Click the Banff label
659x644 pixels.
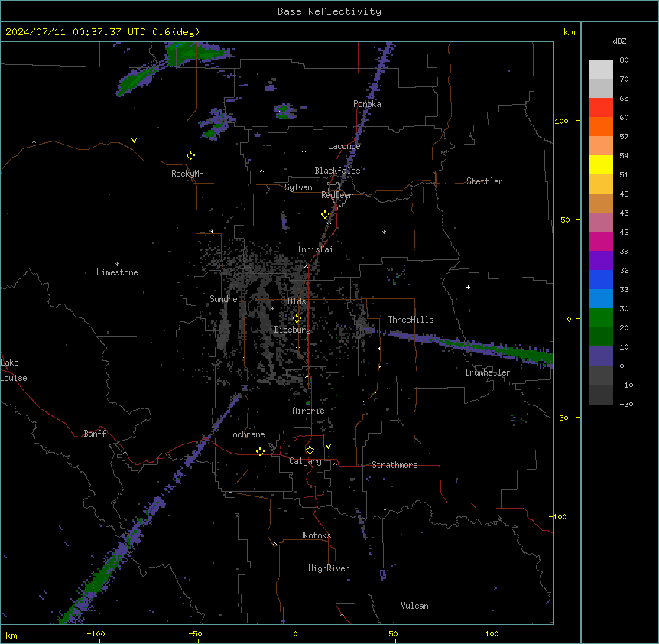pyautogui.click(x=95, y=434)
